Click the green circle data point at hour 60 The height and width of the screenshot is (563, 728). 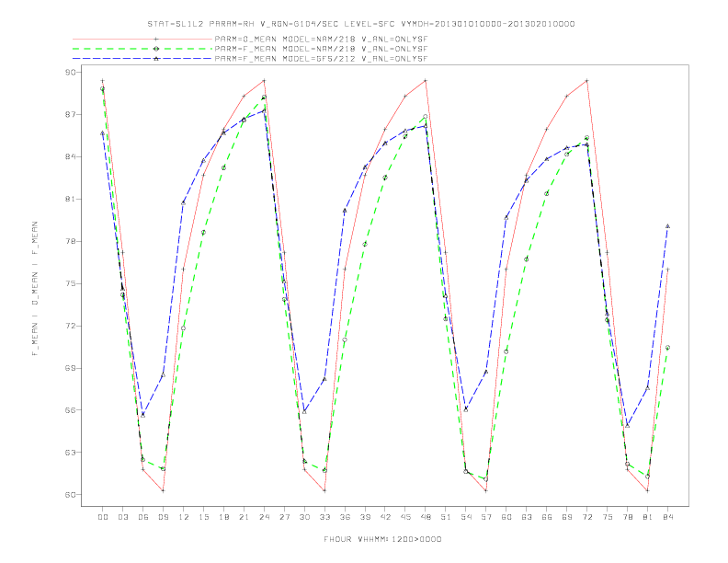coord(506,351)
